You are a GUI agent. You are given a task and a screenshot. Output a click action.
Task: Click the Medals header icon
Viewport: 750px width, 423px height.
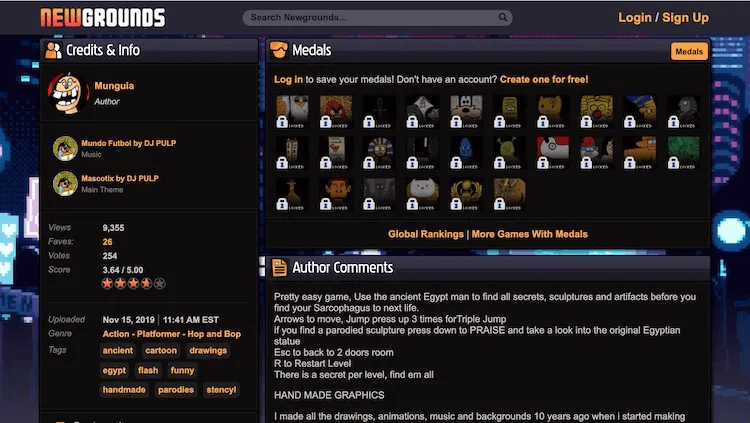(x=278, y=50)
